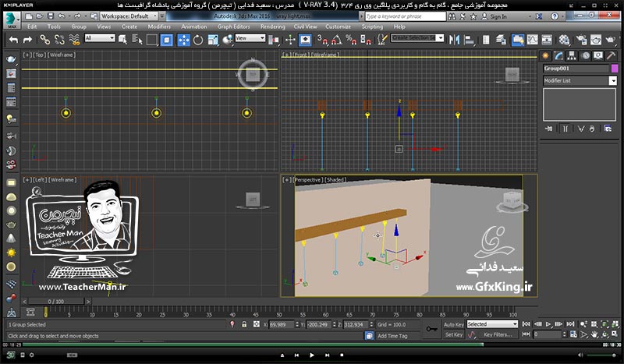This screenshot has width=624, height=364.
Task: Open Select by Name list icon
Action: tap(137, 40)
